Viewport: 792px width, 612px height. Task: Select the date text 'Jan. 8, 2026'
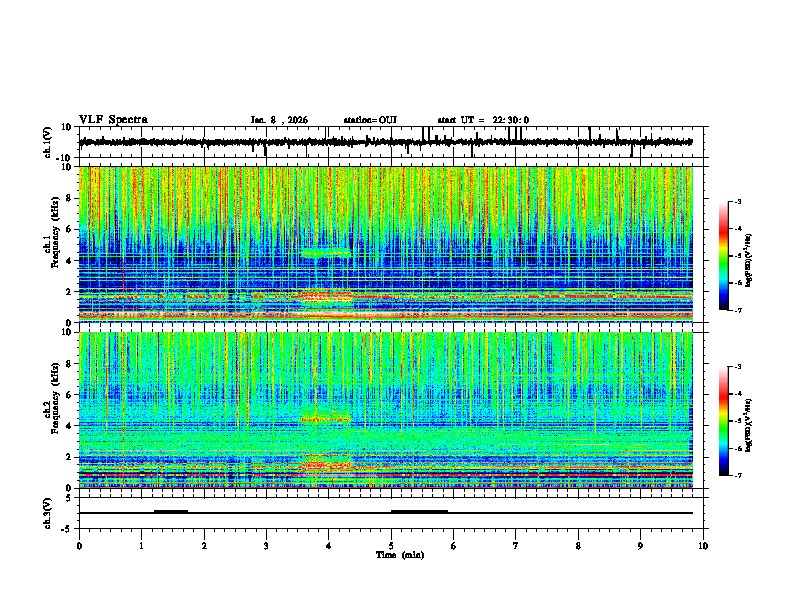(279, 120)
